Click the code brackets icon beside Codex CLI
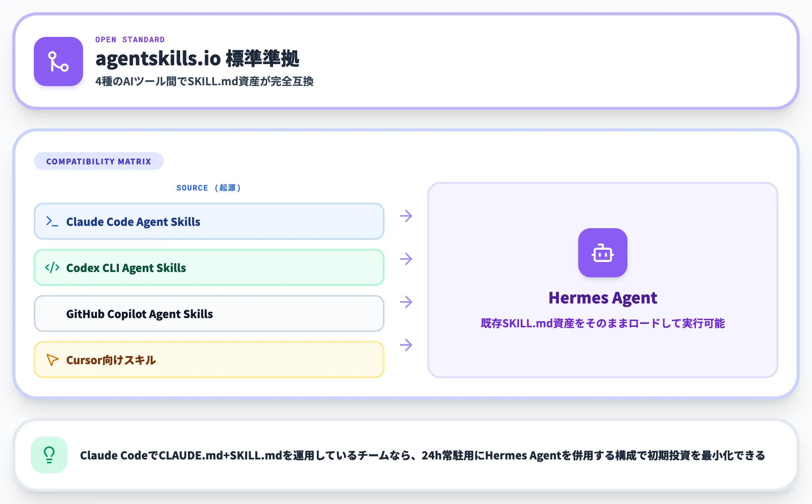The image size is (812, 504). 52,267
